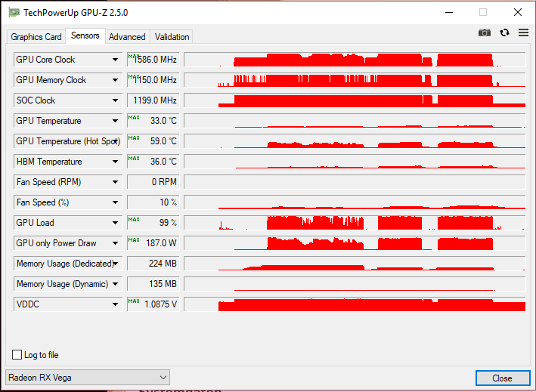This screenshot has height=392, width=536.
Task: Click the GPU Temperature history graph
Action: 355,121
